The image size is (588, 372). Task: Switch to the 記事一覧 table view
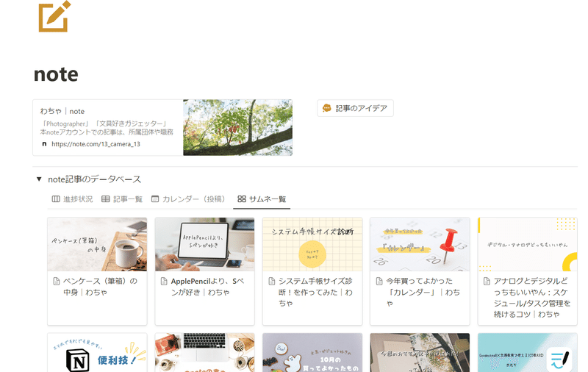coord(122,199)
